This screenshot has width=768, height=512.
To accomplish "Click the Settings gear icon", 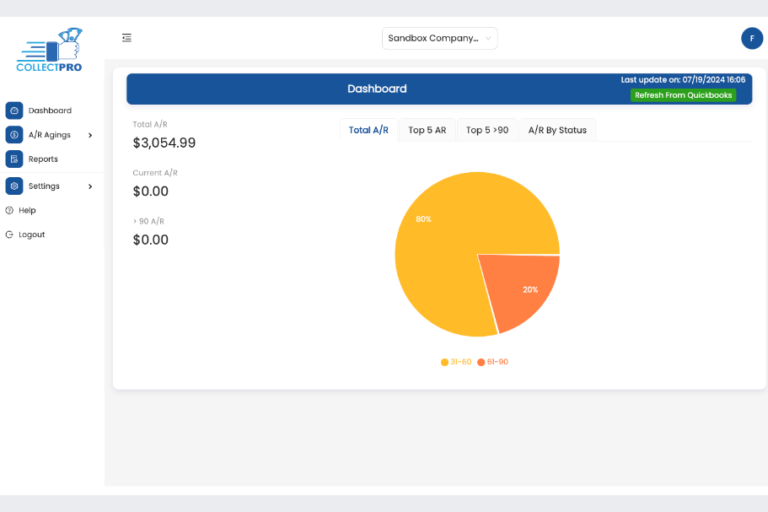I will (x=14, y=186).
